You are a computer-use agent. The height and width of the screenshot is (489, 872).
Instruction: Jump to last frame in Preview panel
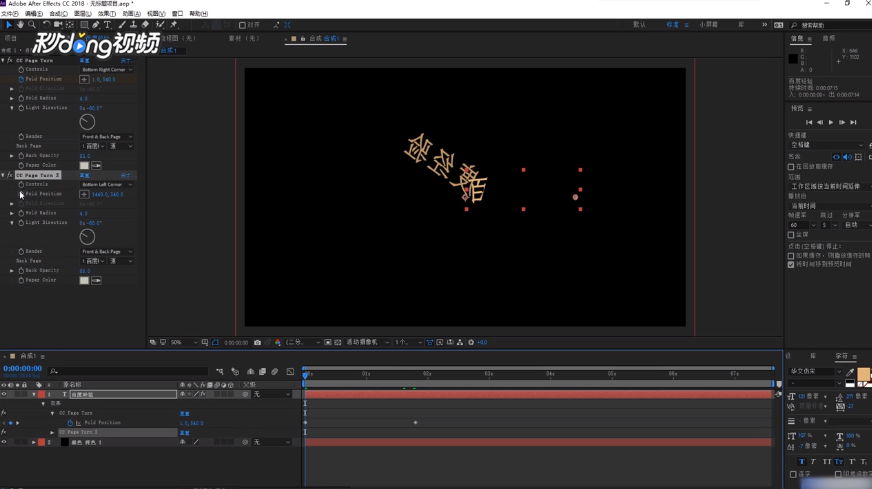(853, 122)
